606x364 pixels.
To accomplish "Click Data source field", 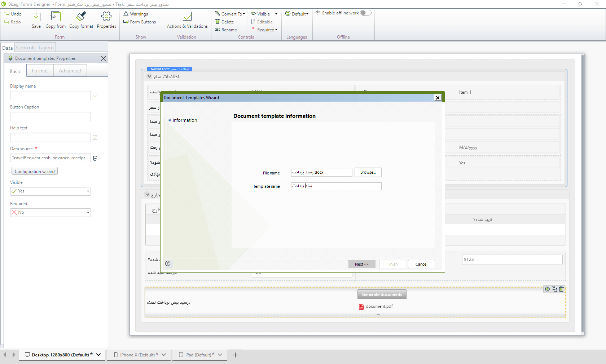I will coord(50,158).
